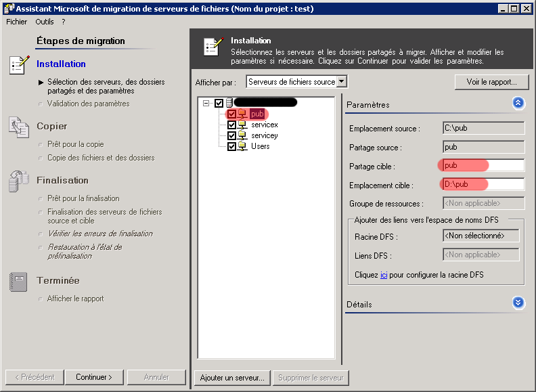Click the servicex shared folder icon

(x=242, y=125)
